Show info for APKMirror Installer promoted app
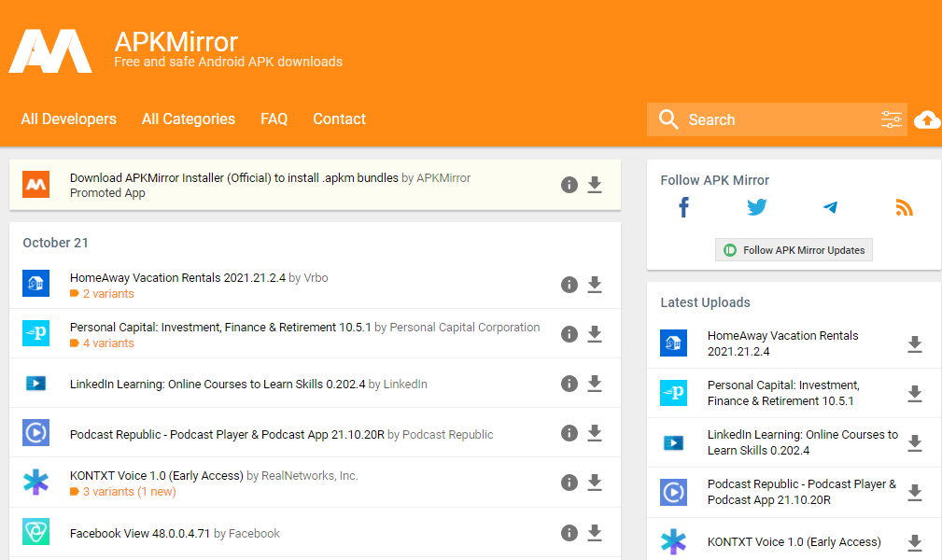 tap(569, 185)
